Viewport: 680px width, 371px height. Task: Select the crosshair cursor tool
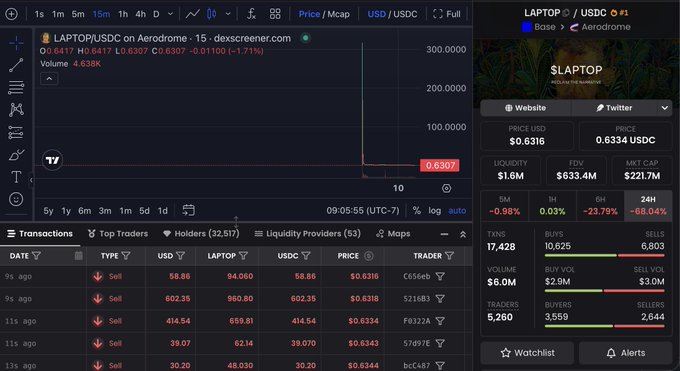click(x=16, y=43)
